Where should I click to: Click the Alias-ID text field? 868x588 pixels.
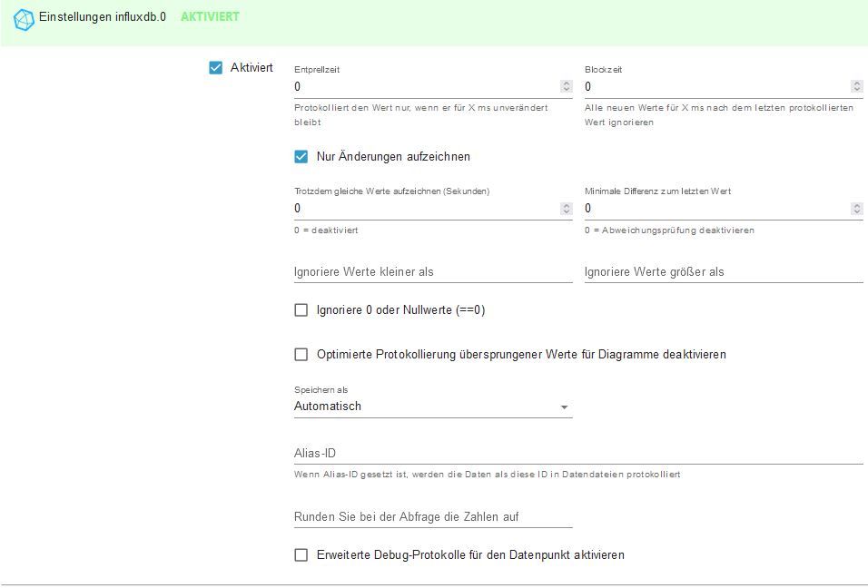click(x=578, y=453)
